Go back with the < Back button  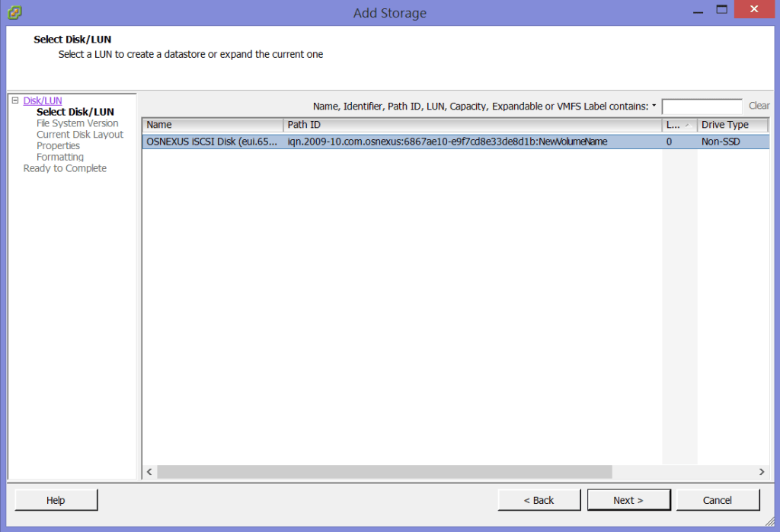pyautogui.click(x=539, y=500)
